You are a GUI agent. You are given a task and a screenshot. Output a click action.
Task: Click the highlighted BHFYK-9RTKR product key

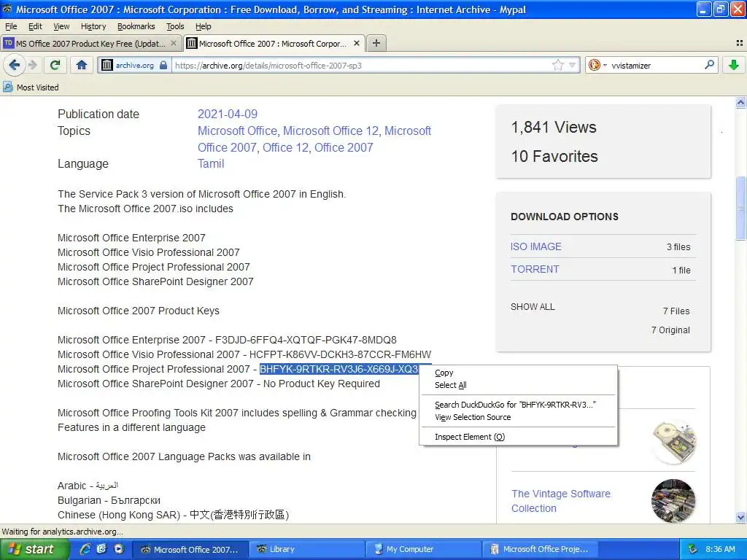(x=339, y=369)
